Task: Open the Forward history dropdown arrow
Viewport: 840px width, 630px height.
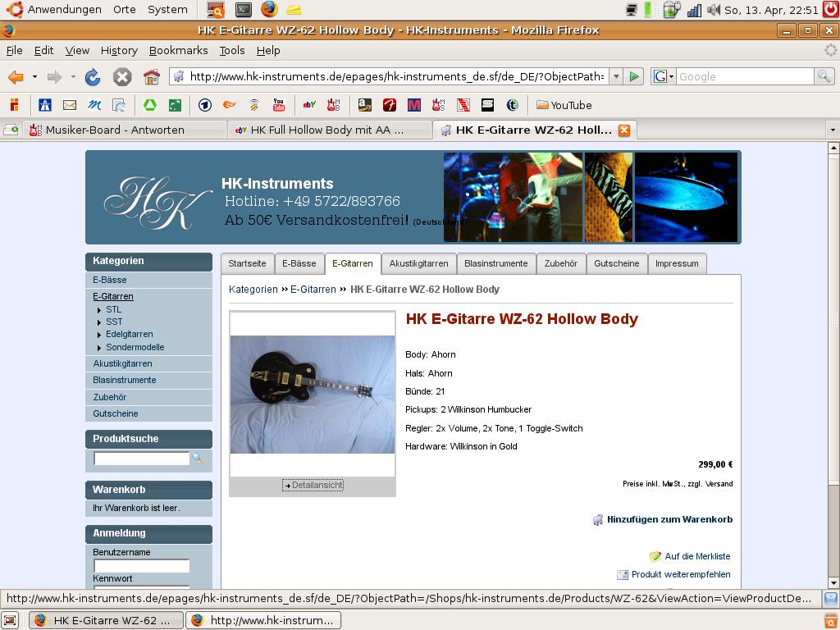Action: [73, 77]
